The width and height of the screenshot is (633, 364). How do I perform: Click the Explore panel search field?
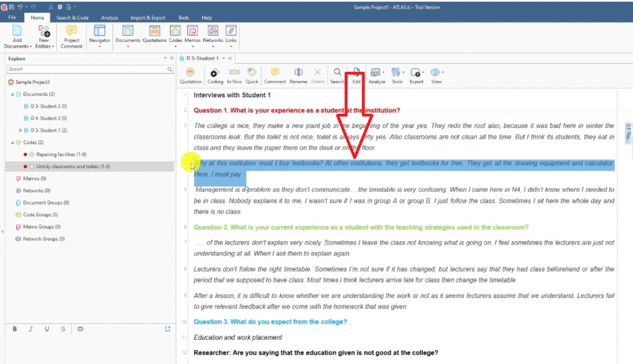tap(87, 69)
